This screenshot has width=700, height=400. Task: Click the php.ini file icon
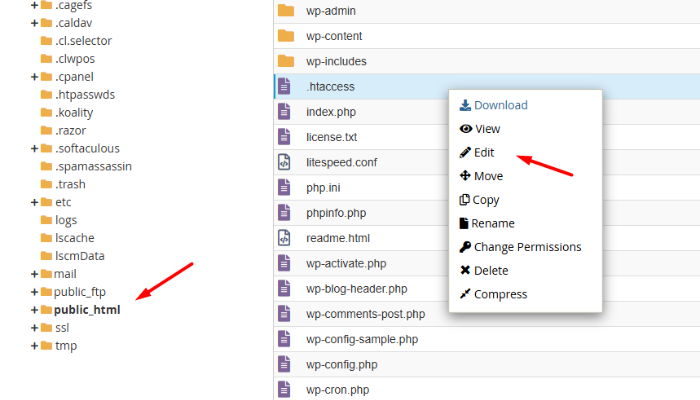coord(285,187)
